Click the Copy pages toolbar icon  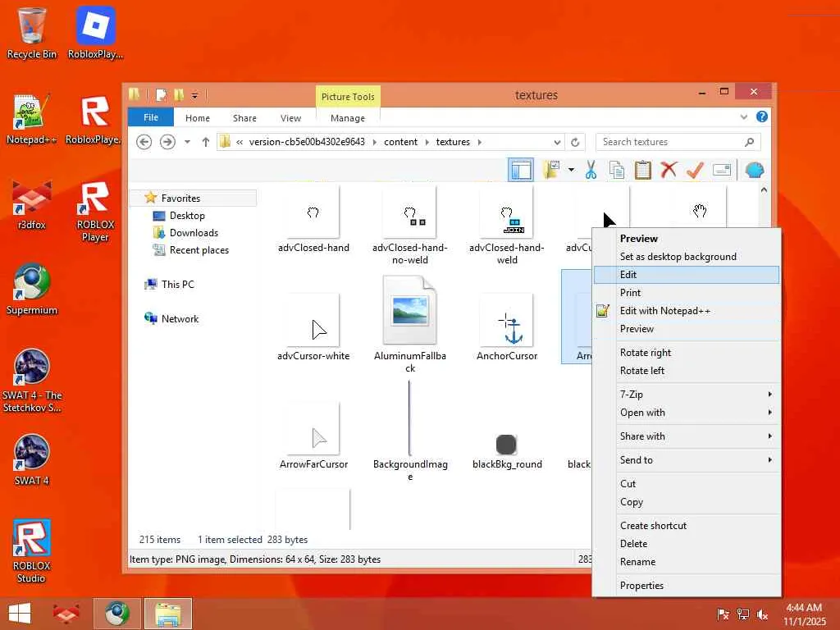pyautogui.click(x=617, y=171)
